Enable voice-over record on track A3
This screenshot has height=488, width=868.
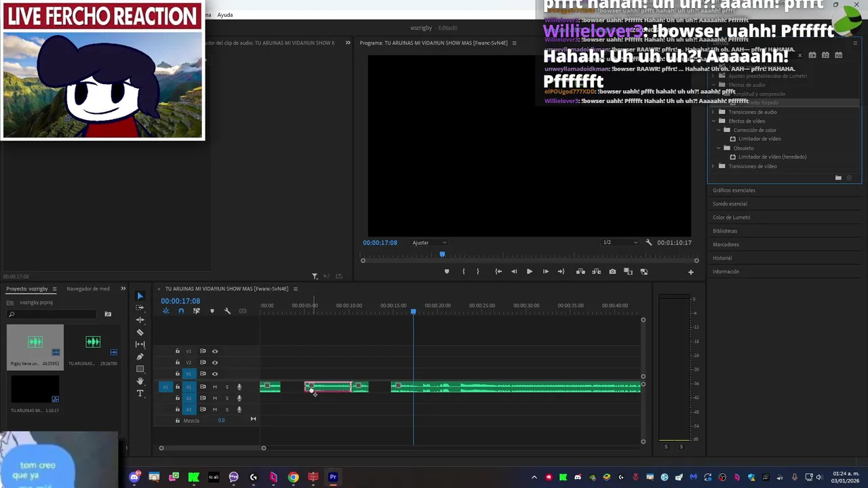click(x=239, y=409)
